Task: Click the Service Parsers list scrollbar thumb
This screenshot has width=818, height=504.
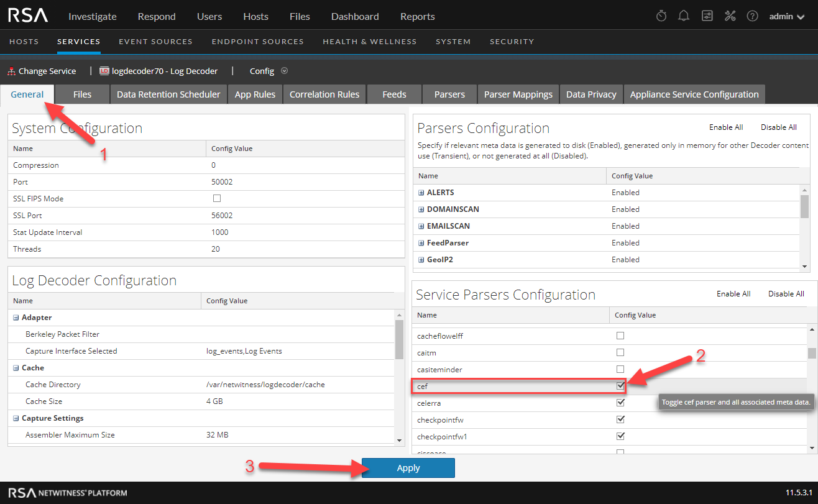Action: tap(812, 353)
